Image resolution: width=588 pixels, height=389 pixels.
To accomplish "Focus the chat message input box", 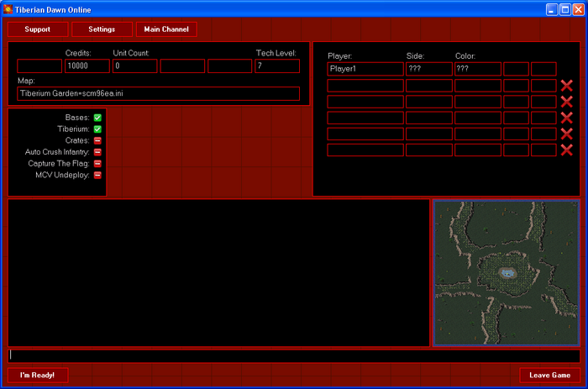I will (x=294, y=355).
